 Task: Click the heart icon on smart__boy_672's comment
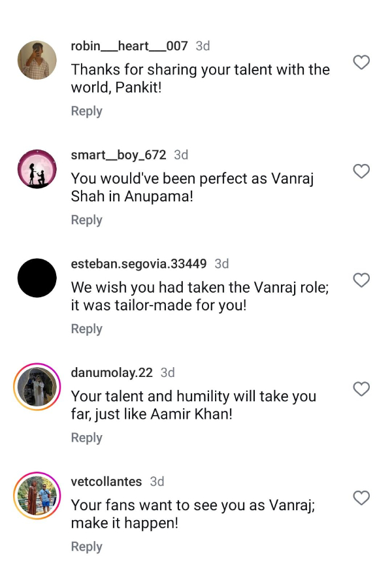(361, 172)
